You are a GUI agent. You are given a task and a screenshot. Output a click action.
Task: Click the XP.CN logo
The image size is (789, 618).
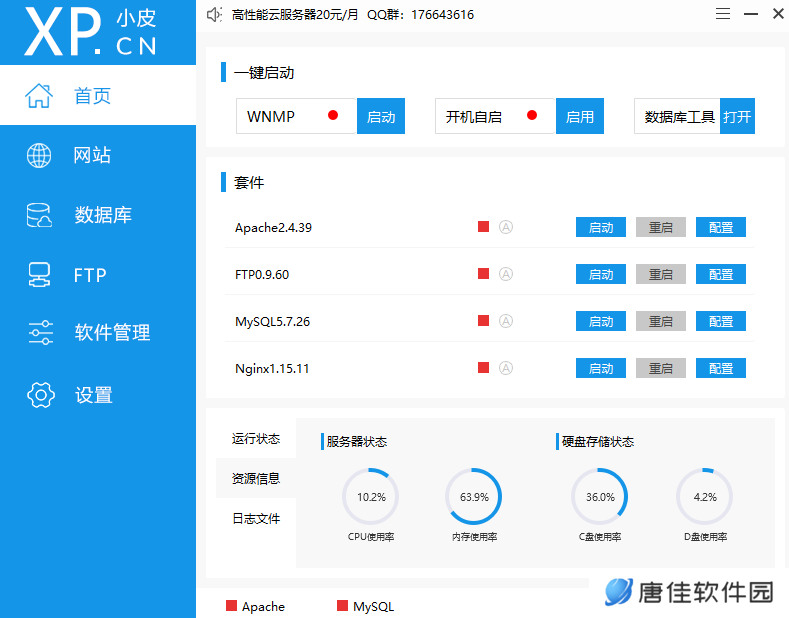[x=91, y=32]
